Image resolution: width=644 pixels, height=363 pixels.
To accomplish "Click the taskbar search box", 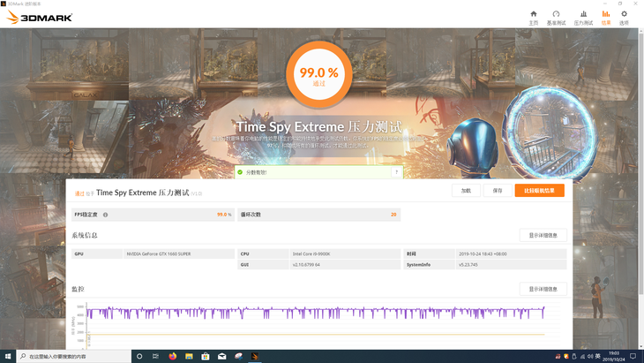I will point(74,357).
